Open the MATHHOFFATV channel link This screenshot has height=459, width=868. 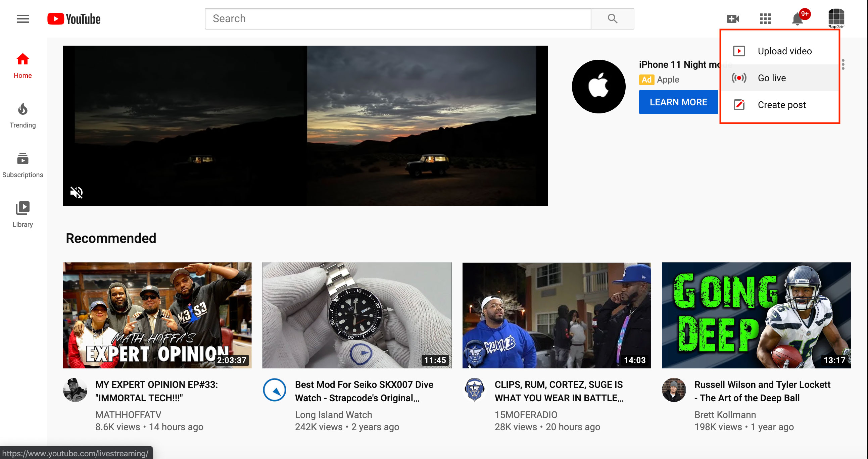click(x=128, y=415)
